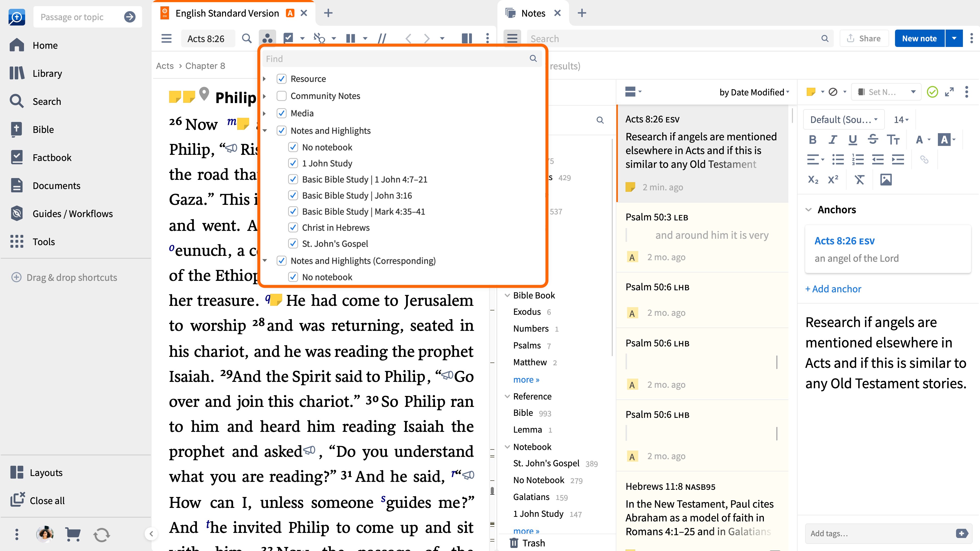Uncheck the Media filter
Image resolution: width=980 pixels, height=551 pixels.
coord(281,113)
